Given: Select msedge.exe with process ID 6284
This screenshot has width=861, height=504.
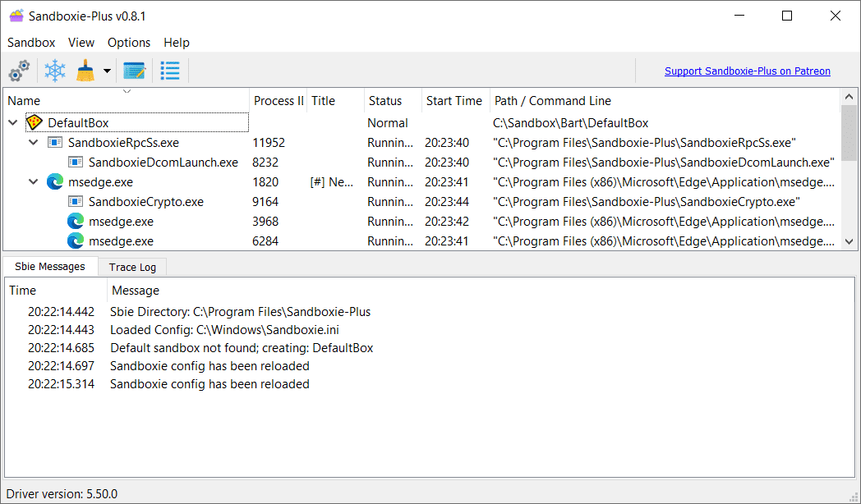Looking at the screenshot, I should click(x=421, y=241).
